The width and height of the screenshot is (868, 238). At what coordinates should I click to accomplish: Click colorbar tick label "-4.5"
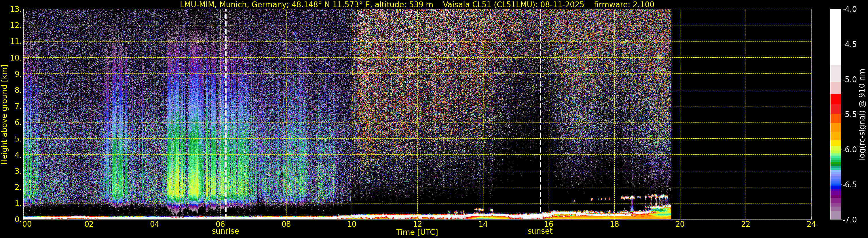coord(850,44)
